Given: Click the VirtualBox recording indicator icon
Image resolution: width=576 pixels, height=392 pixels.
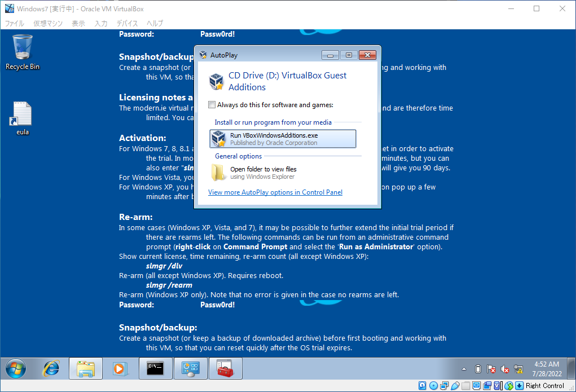Looking at the screenshot, I should pyautogui.click(x=487, y=385).
